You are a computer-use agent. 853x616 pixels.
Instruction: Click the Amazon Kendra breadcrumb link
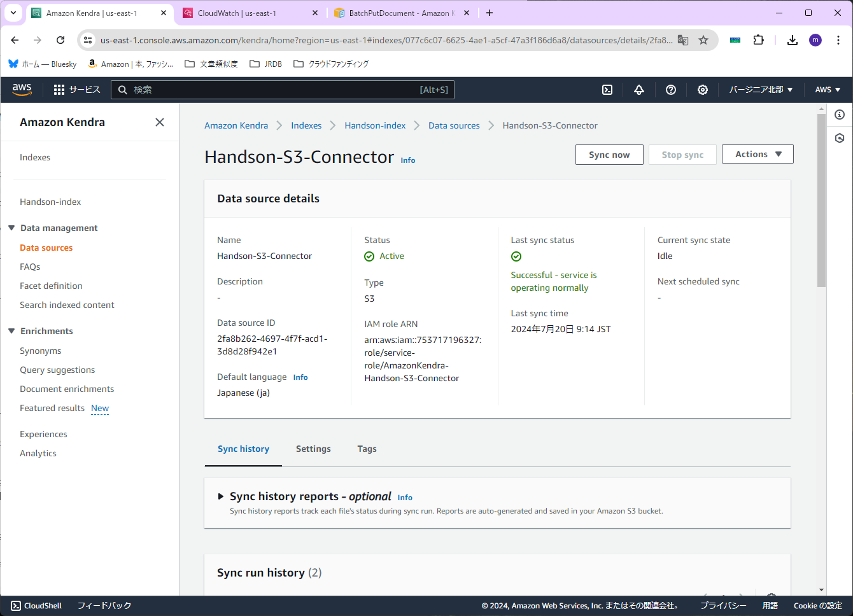point(236,125)
